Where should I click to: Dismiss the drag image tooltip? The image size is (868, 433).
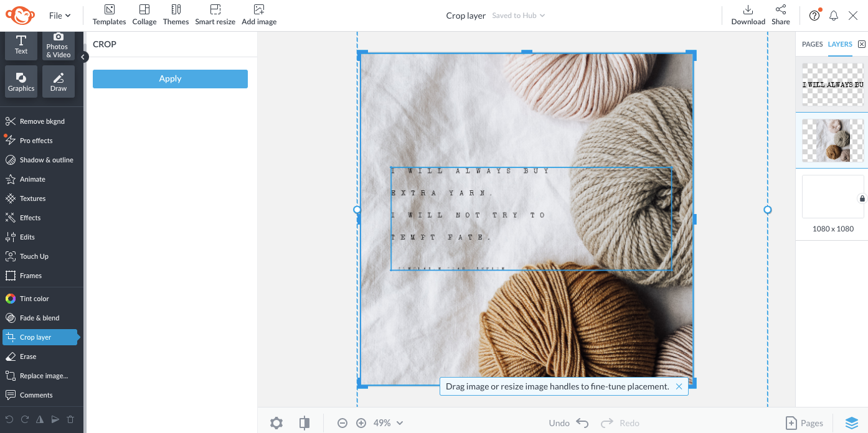pyautogui.click(x=679, y=386)
